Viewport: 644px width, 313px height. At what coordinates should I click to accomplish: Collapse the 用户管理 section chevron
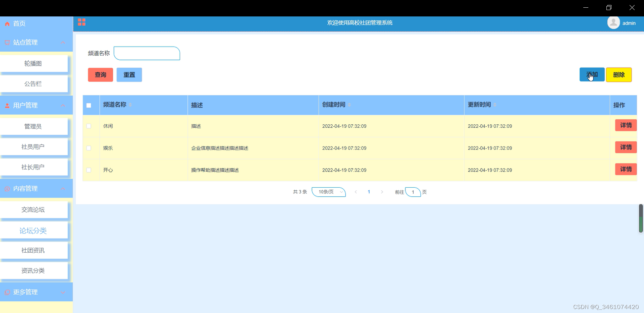pyautogui.click(x=63, y=106)
